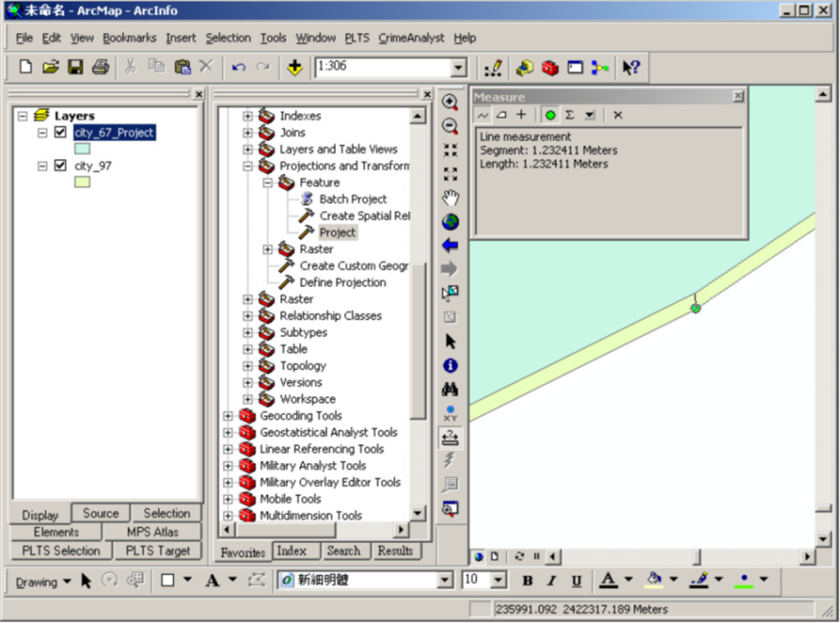Collapse the Layers data frame tree

click(x=22, y=116)
